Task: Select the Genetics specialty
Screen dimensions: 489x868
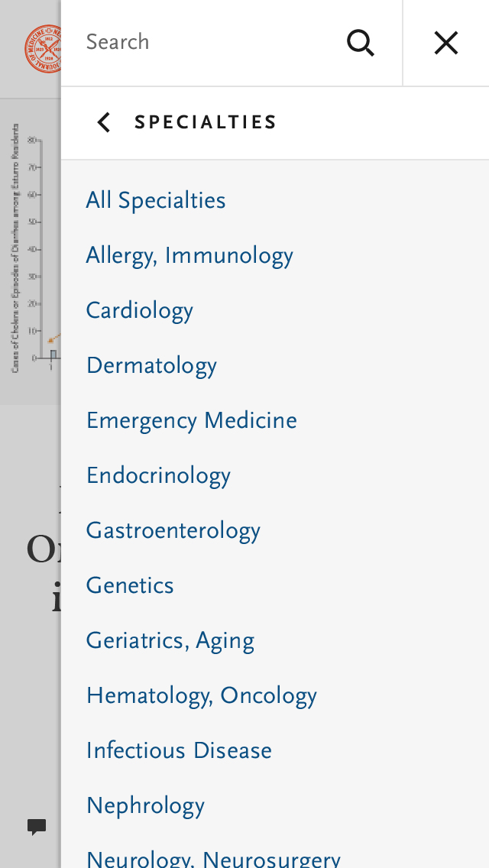Action: pos(130,585)
